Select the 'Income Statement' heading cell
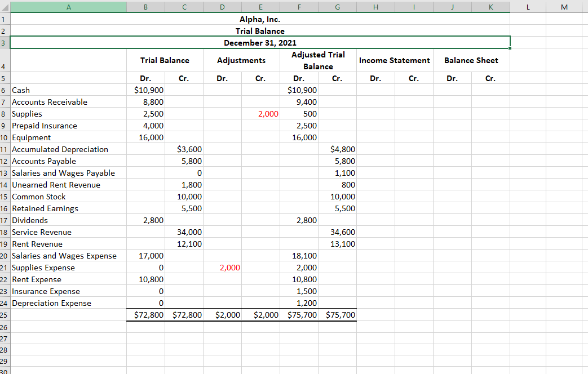The width and height of the screenshot is (588, 374). [x=395, y=60]
